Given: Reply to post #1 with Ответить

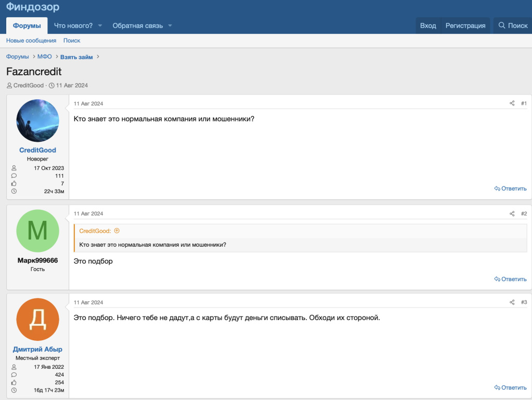Looking at the screenshot, I should (x=511, y=189).
